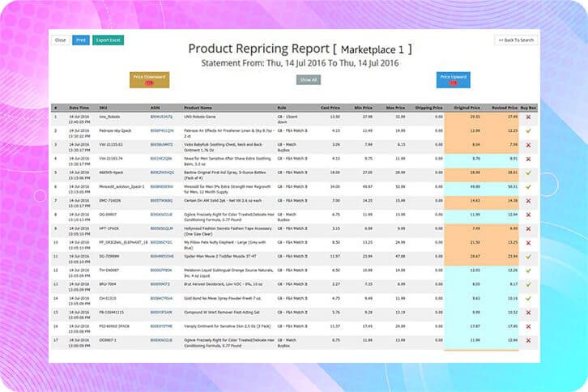Click the red X Buy Box icon in row 4
Viewport: 588px width, 392px height.
[x=528, y=159]
